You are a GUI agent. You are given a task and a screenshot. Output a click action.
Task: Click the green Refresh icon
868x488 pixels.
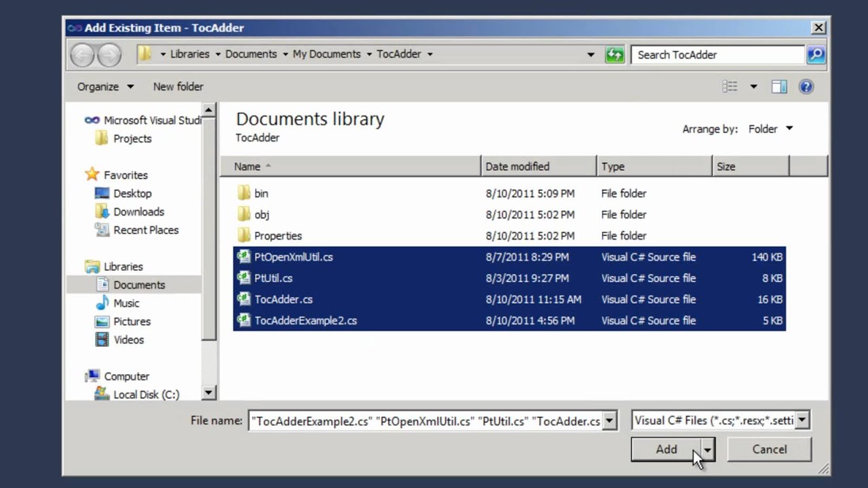(614, 55)
